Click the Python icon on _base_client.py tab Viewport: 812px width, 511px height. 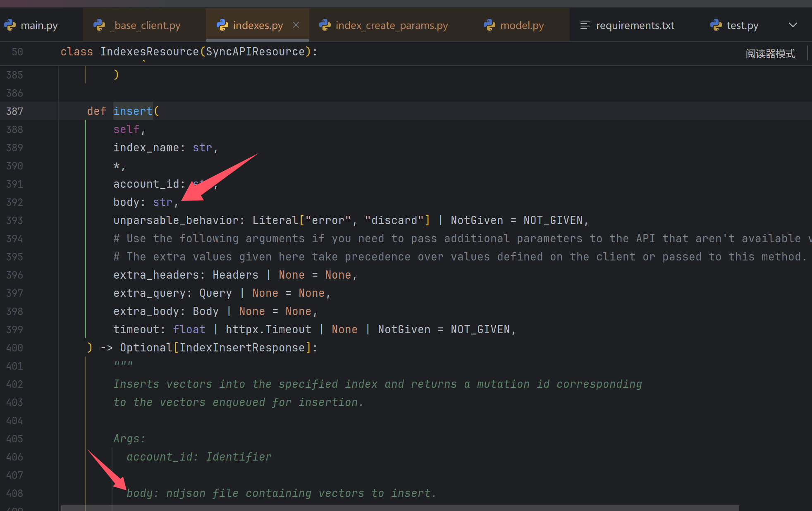point(99,25)
